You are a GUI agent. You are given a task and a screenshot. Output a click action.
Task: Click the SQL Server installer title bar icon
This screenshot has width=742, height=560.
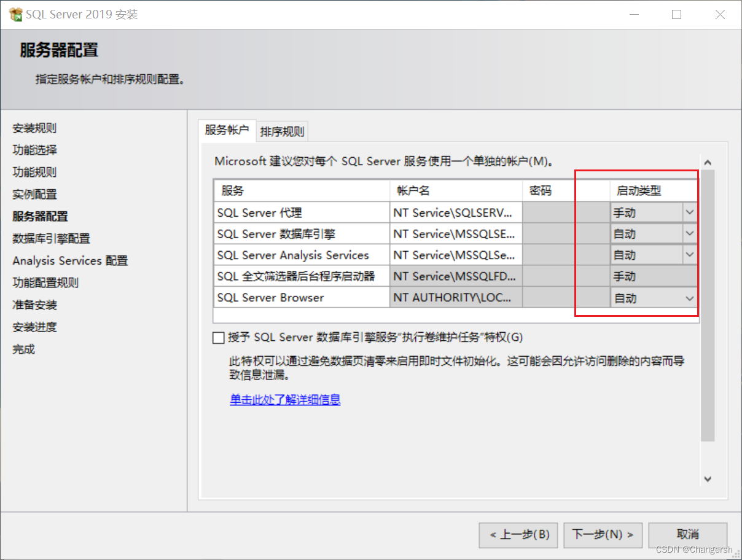point(15,15)
